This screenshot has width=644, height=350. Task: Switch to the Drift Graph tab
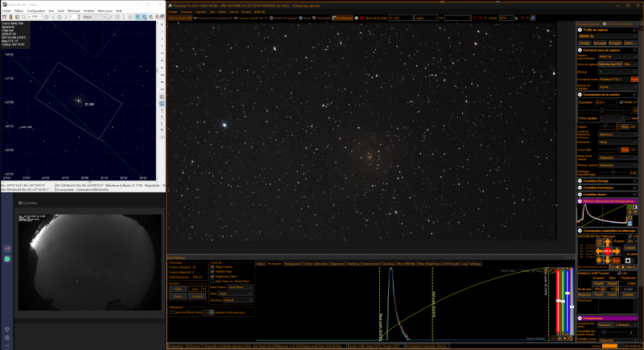tap(451, 264)
